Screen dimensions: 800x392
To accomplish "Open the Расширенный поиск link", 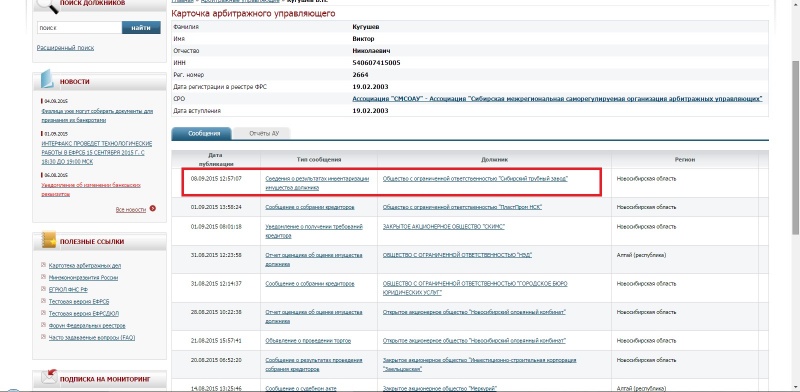I will click(65, 48).
